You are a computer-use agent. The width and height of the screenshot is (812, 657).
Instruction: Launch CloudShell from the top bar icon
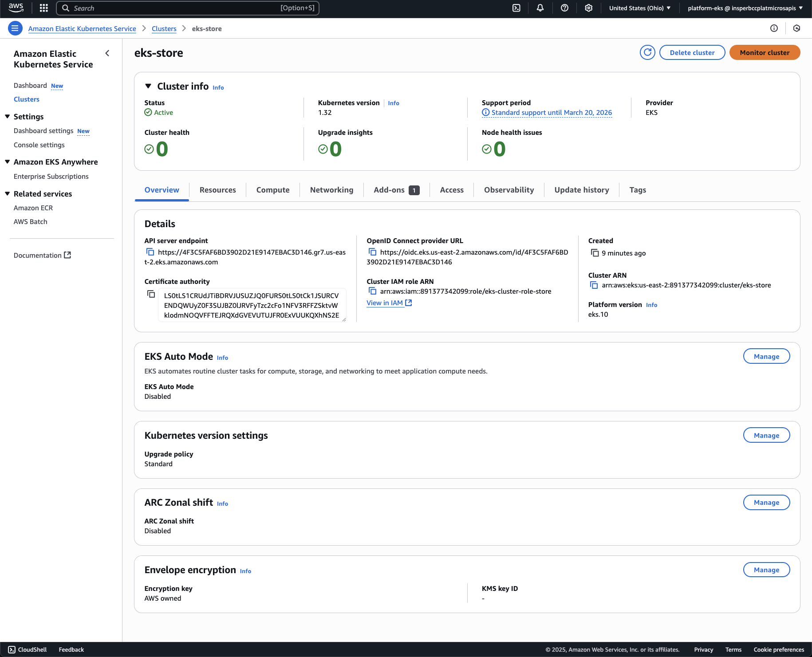[x=516, y=8]
